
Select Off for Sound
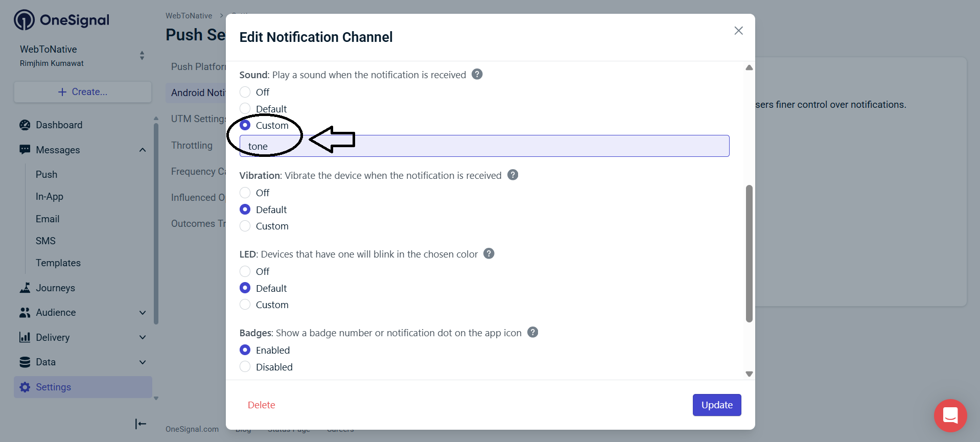(x=245, y=92)
